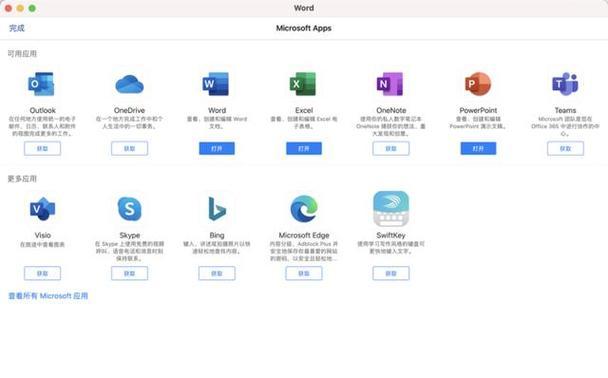This screenshot has width=608, height=378.
Task: Open PowerPoint with its blue 打开 button
Action: [478, 148]
